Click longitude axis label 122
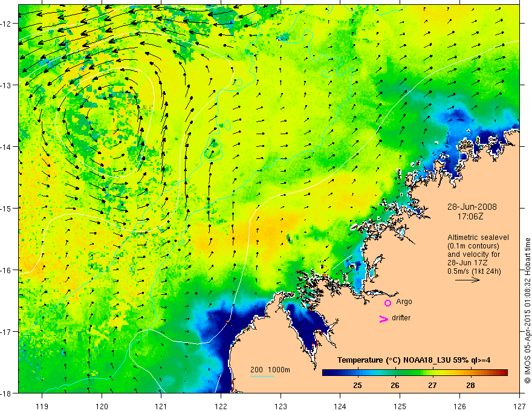The height and width of the screenshot is (411, 532). click(x=221, y=406)
